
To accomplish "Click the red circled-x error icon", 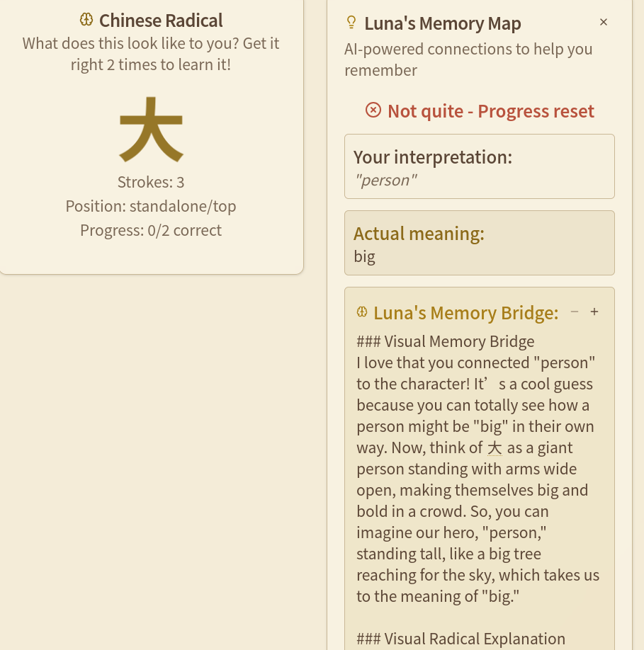I will tap(373, 110).
